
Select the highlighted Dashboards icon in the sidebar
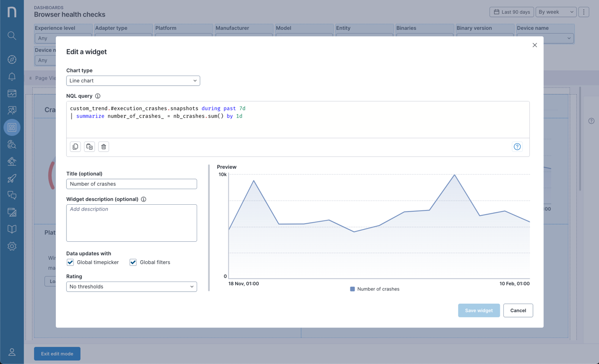point(12,127)
